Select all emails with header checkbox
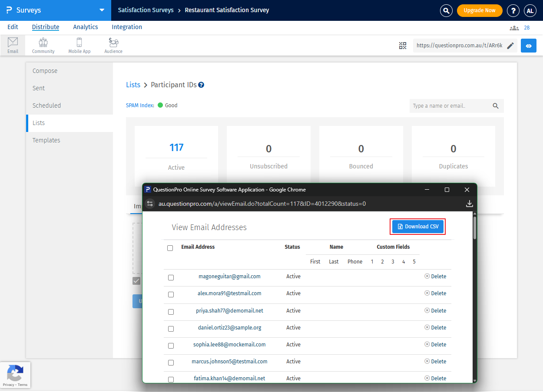 (170, 248)
